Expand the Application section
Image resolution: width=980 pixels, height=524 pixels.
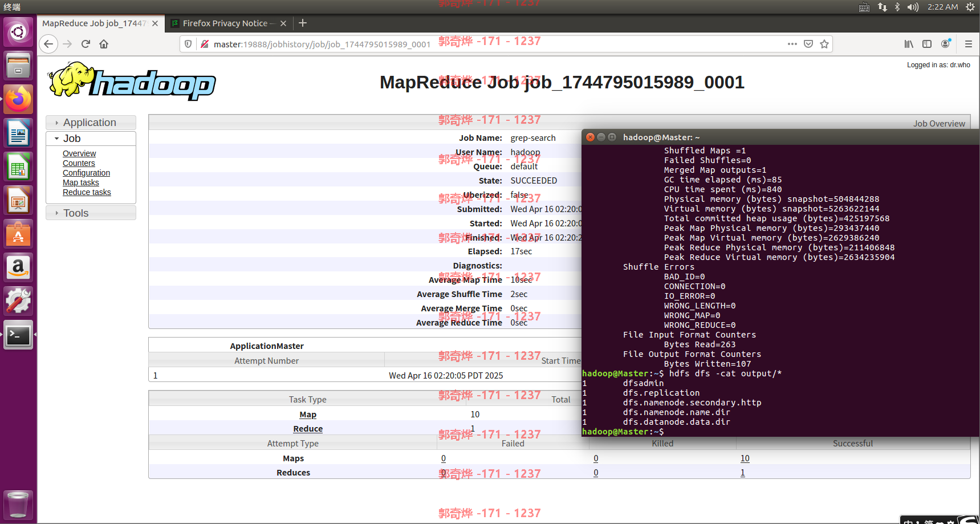click(x=91, y=123)
